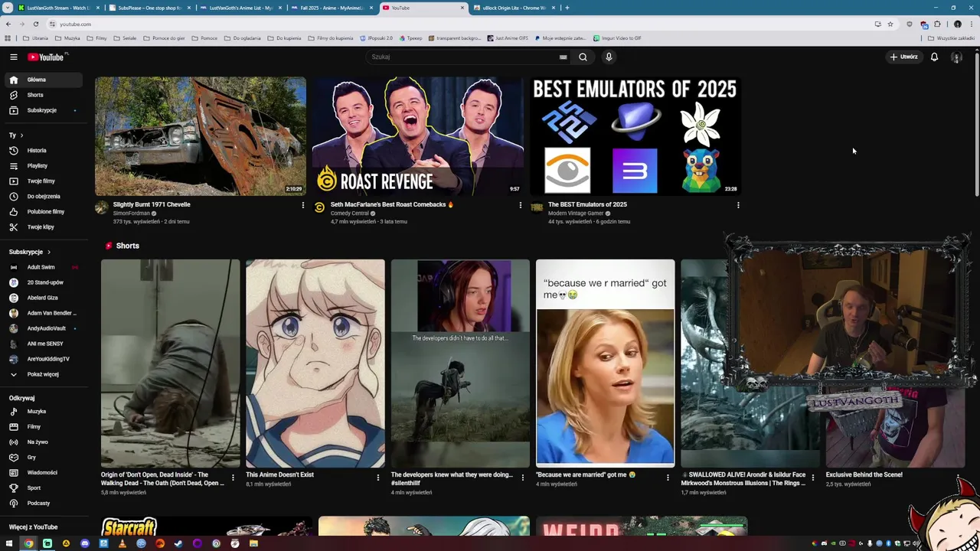Image resolution: width=980 pixels, height=551 pixels.
Task: Open options for "Because we are married" short
Action: click(668, 478)
